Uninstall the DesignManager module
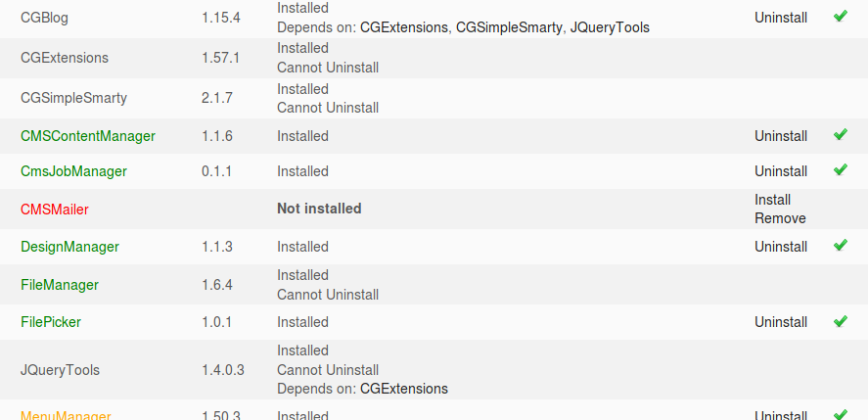 point(781,247)
